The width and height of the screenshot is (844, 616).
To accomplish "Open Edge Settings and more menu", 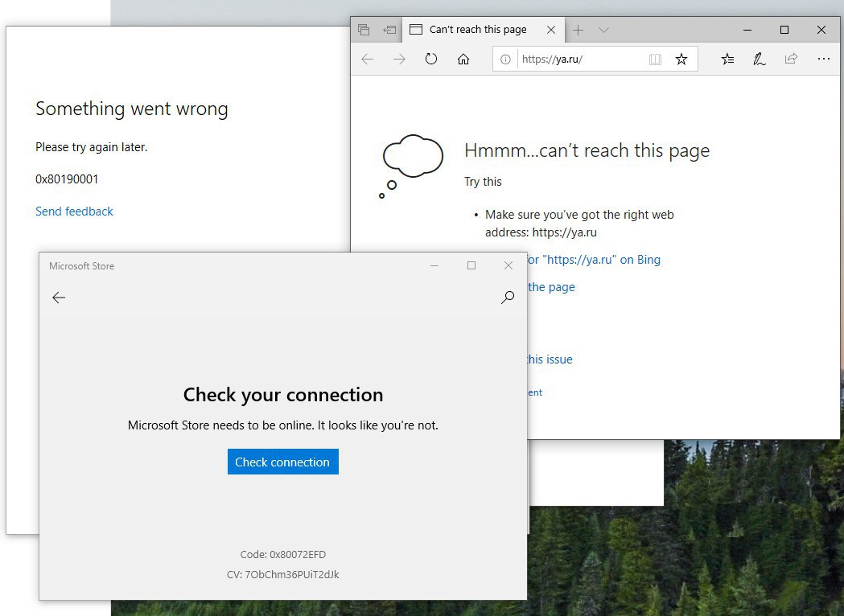I will pyautogui.click(x=824, y=59).
